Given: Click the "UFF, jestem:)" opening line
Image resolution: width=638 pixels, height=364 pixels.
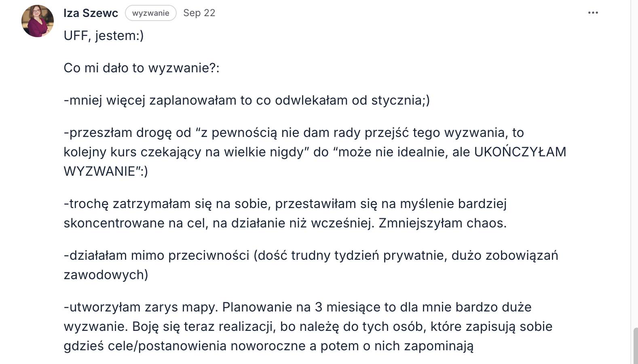Looking at the screenshot, I should 104,36.
